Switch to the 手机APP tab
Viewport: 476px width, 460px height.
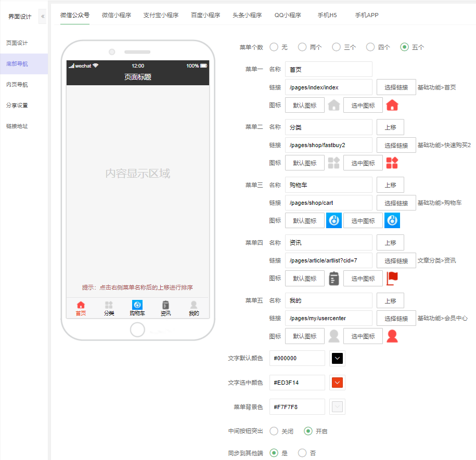(x=367, y=15)
